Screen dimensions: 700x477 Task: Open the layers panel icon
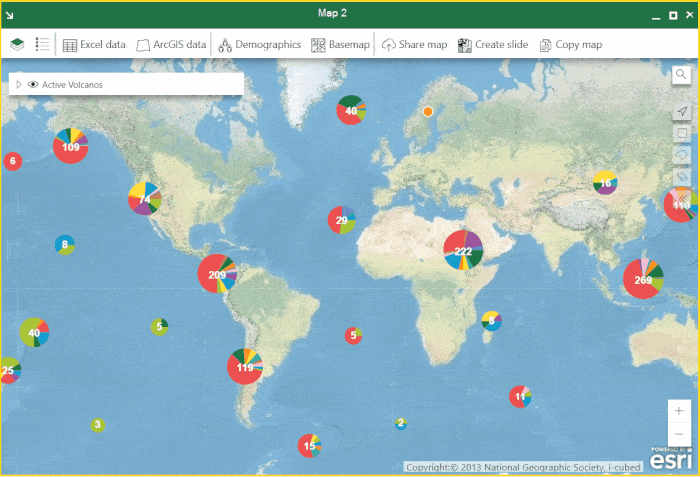17,44
